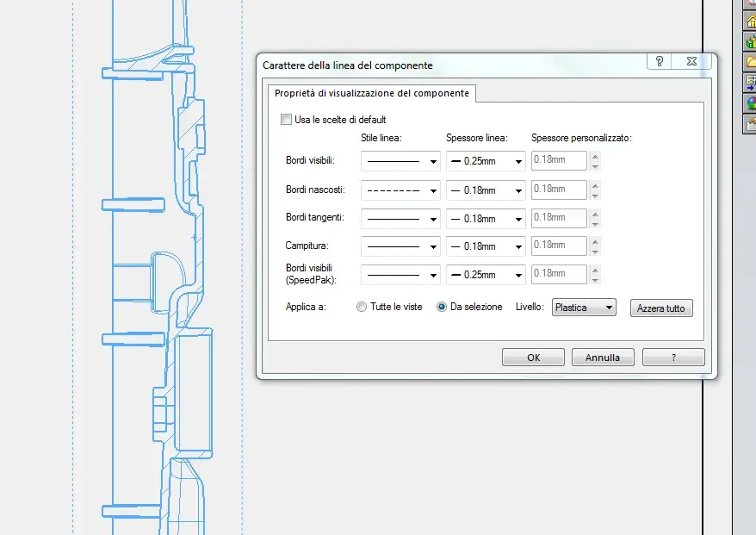Click Annulla to cancel the dialog

[609, 358]
